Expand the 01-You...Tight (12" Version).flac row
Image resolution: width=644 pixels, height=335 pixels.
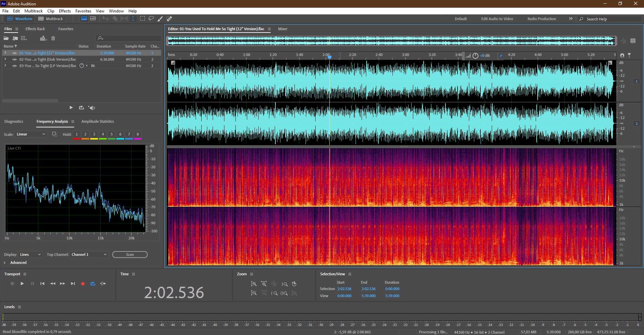(5, 53)
